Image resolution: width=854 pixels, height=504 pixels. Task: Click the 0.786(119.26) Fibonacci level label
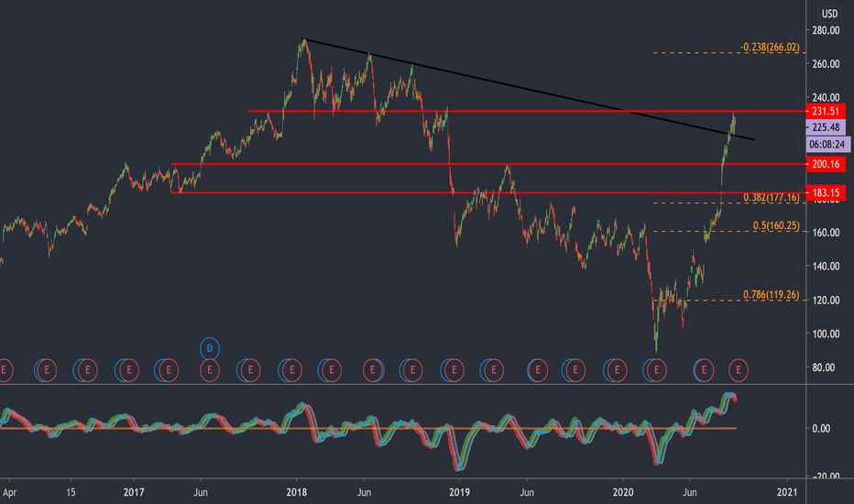click(x=772, y=295)
